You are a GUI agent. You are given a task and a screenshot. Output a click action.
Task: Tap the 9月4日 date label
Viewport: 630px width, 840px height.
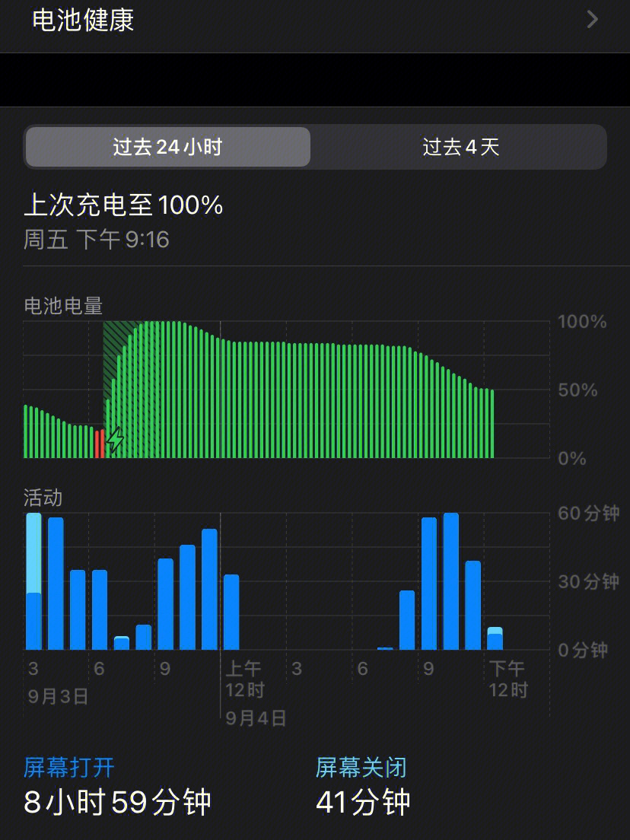tap(256, 717)
